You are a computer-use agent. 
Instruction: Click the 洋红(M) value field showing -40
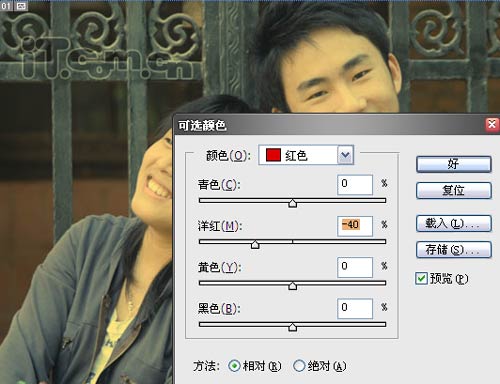pyautogui.click(x=355, y=226)
